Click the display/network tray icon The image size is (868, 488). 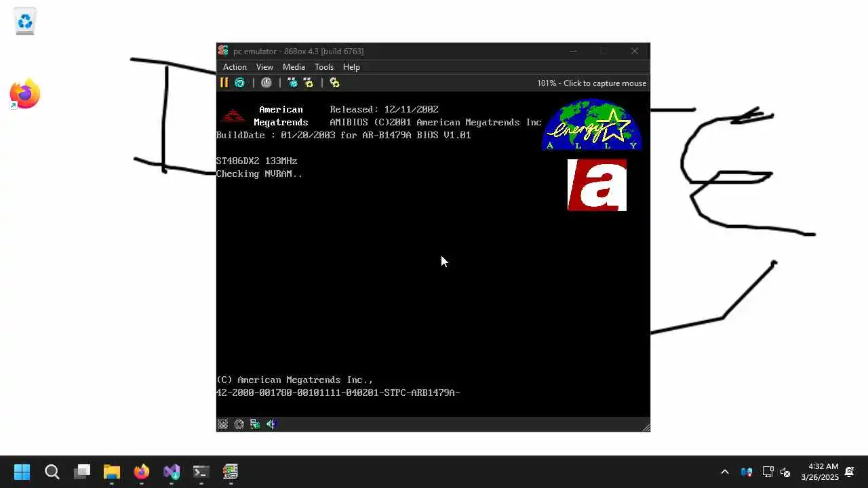[x=768, y=472]
